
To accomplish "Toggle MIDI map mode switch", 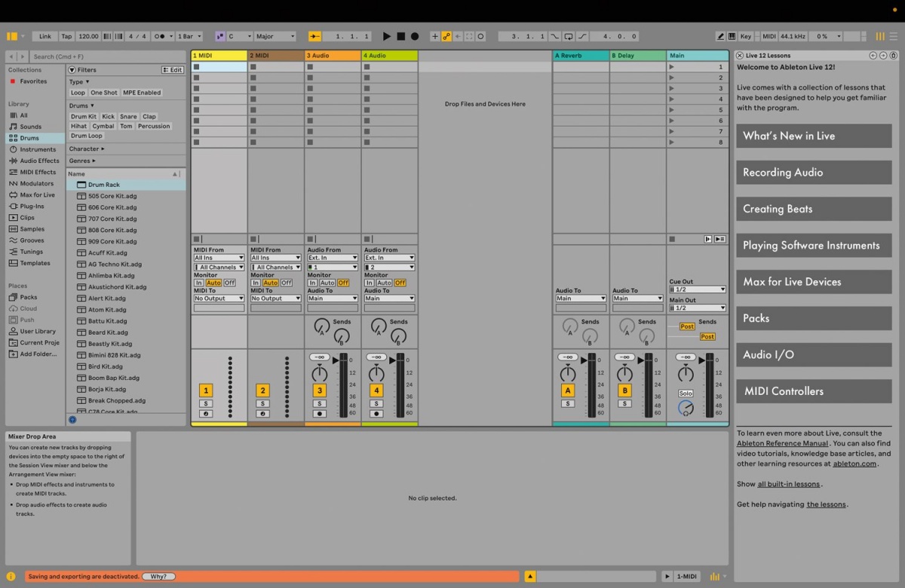I will [768, 36].
